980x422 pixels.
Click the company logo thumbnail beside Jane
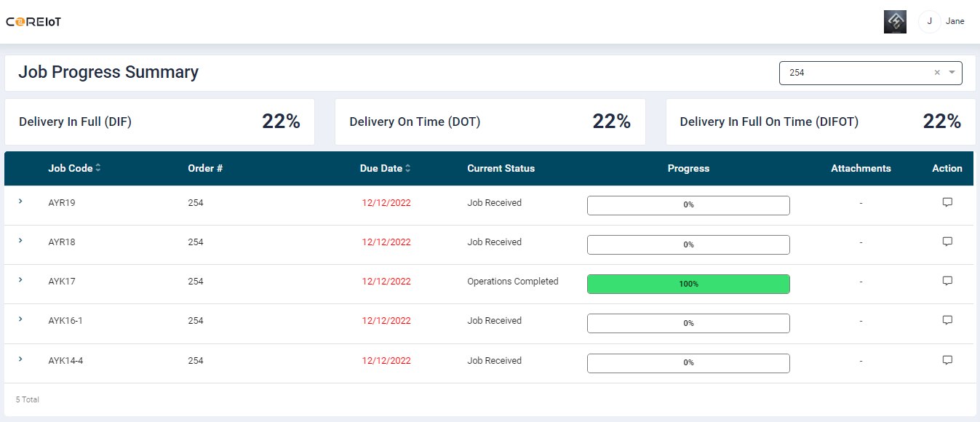coord(894,22)
